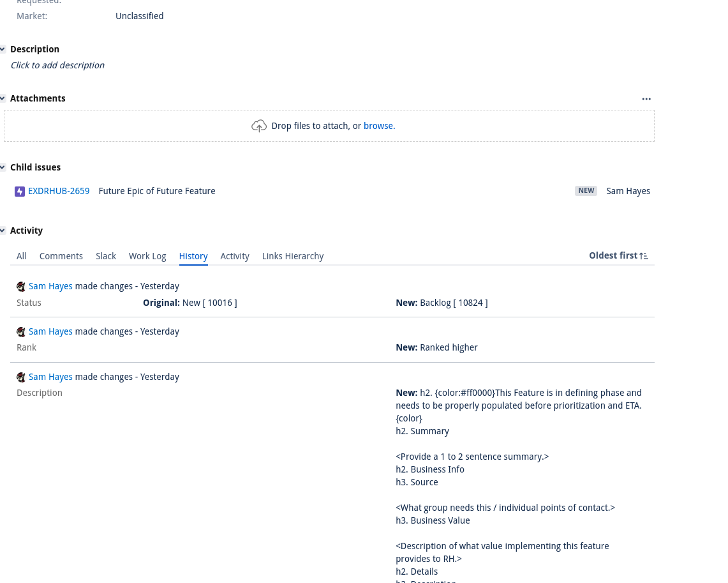Click the purple epic icon beside EXDRHUB-2659
728x583 pixels.
pos(20,192)
